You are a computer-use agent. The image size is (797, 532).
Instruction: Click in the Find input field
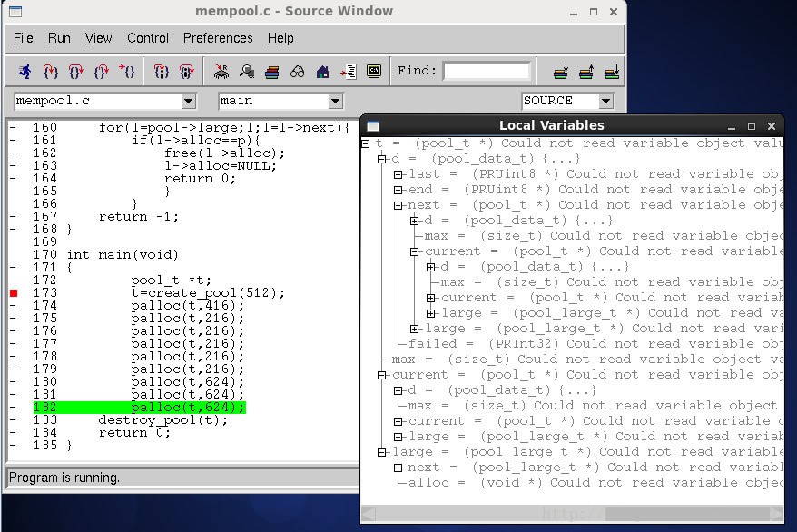tap(487, 71)
